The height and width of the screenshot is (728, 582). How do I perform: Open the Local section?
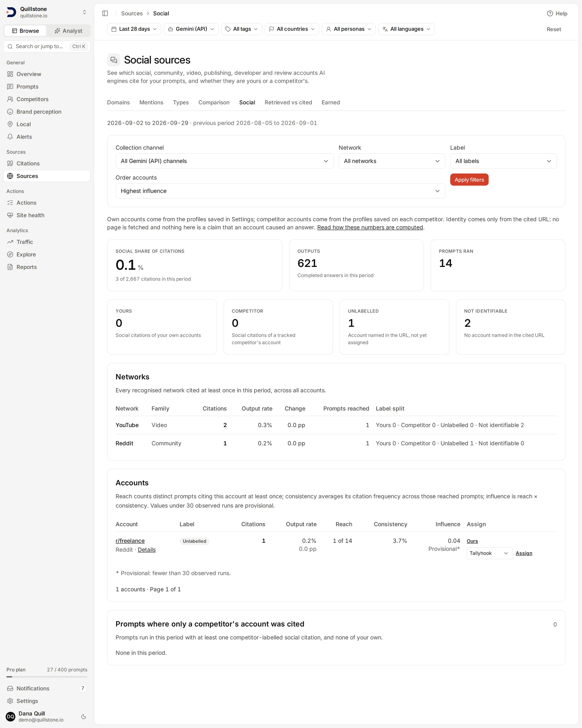[x=47, y=124]
